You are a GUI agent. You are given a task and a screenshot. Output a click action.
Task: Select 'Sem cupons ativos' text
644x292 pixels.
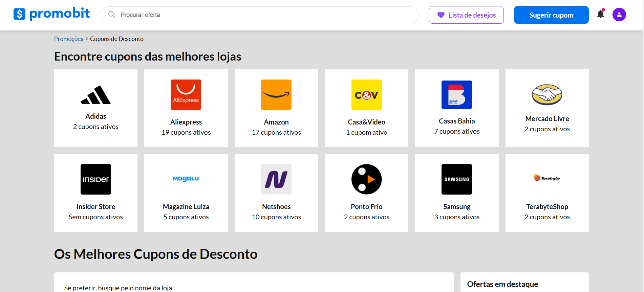pyautogui.click(x=96, y=217)
